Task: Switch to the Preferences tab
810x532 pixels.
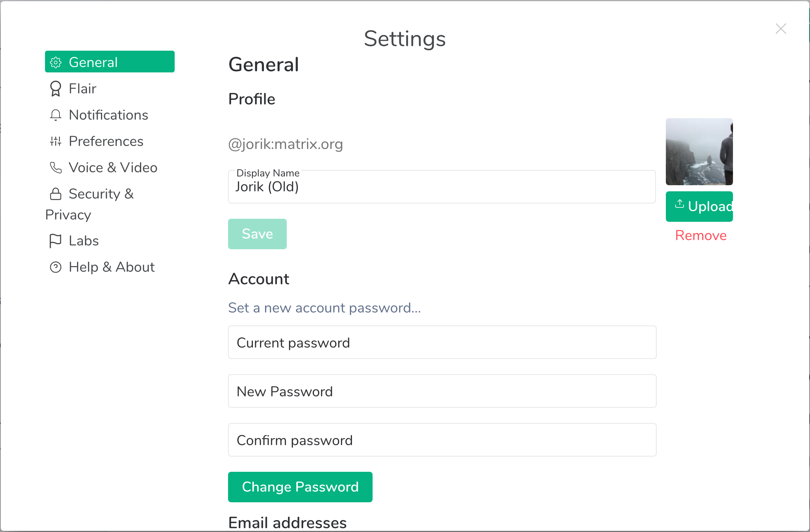Action: [106, 141]
